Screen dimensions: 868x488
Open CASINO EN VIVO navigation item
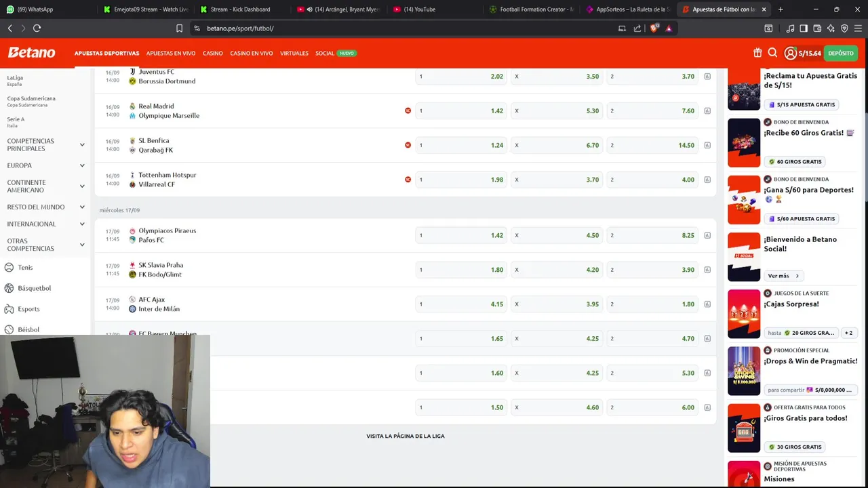coord(252,53)
